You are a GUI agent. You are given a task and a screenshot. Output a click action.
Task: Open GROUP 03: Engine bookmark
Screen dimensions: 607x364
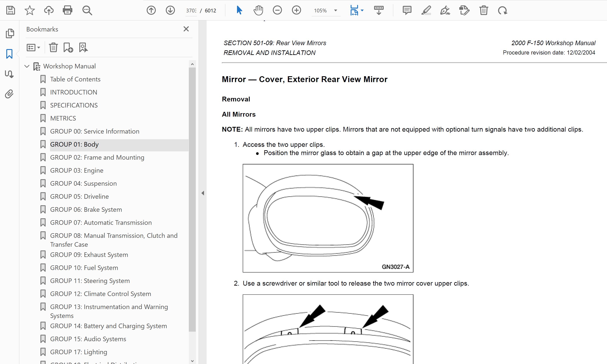pos(76,170)
